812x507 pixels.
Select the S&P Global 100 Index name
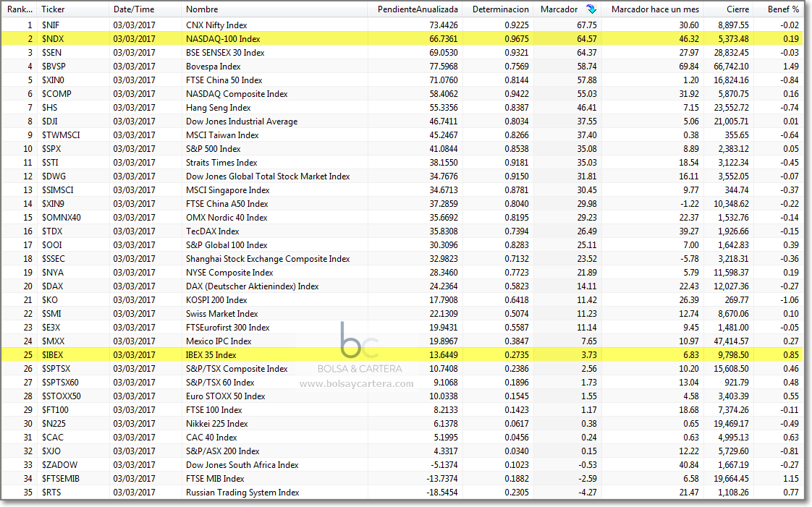[x=227, y=244]
